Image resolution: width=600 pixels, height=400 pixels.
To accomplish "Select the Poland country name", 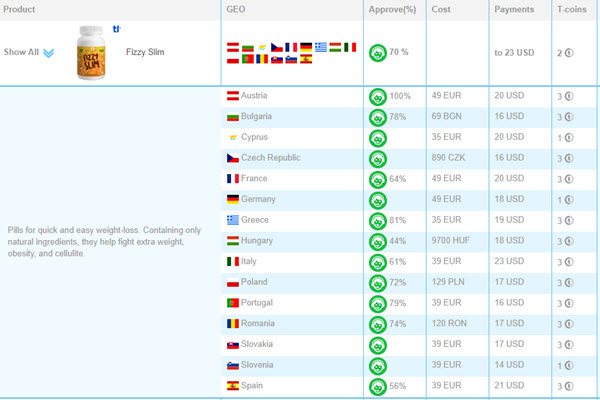I will tap(254, 282).
